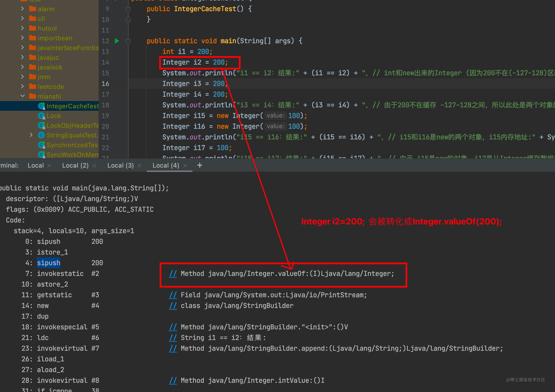Image resolution: width=555 pixels, height=392 pixels.
Task: Open the SynchronizedTest class in tree
Action: 72,145
